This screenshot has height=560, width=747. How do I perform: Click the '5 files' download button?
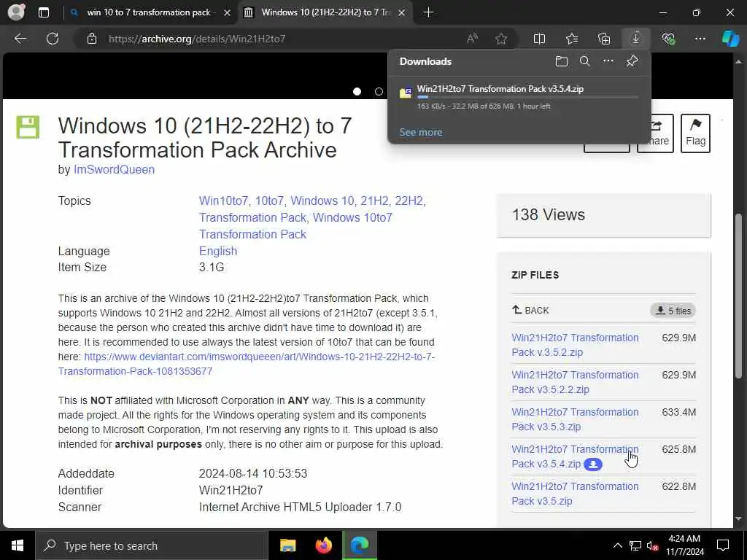pyautogui.click(x=673, y=311)
